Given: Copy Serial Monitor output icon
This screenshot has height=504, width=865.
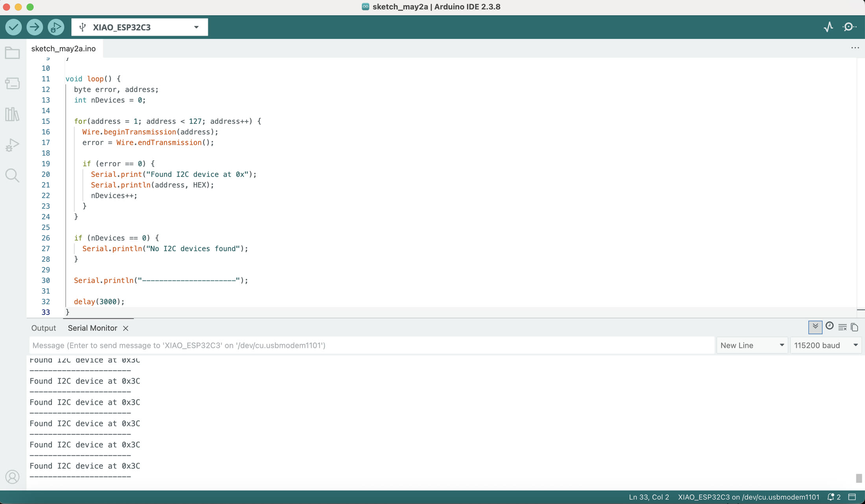Looking at the screenshot, I should tap(854, 327).
